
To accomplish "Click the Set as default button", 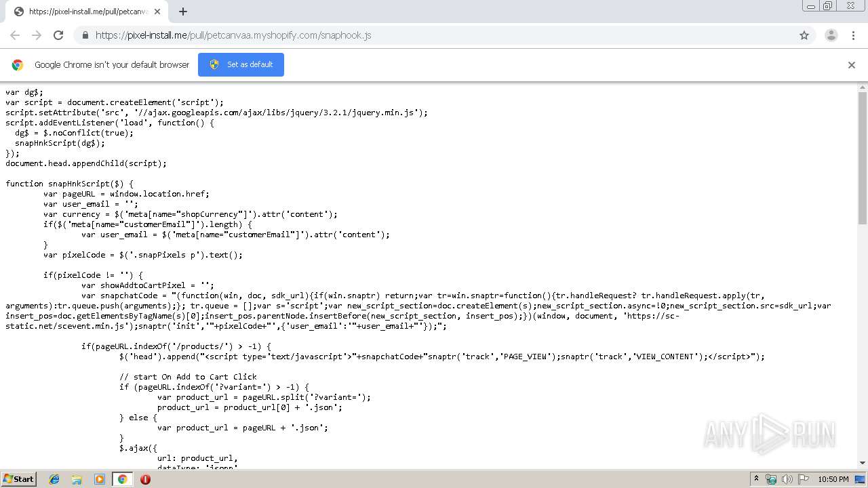I will coord(241,64).
